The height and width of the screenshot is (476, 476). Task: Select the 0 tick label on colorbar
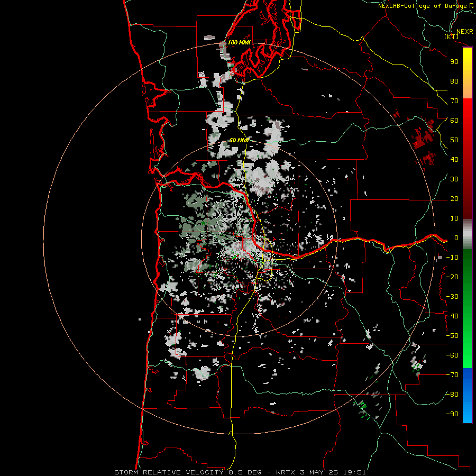click(456, 238)
